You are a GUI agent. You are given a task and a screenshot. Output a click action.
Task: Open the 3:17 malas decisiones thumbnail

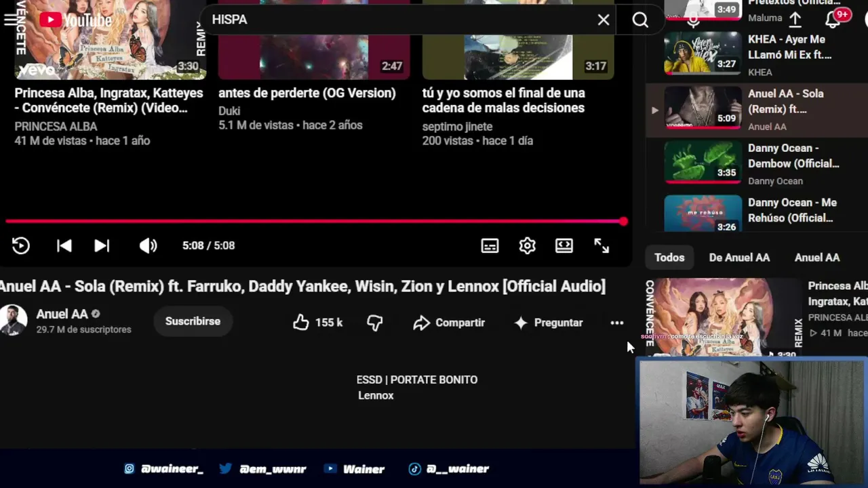pyautogui.click(x=518, y=39)
